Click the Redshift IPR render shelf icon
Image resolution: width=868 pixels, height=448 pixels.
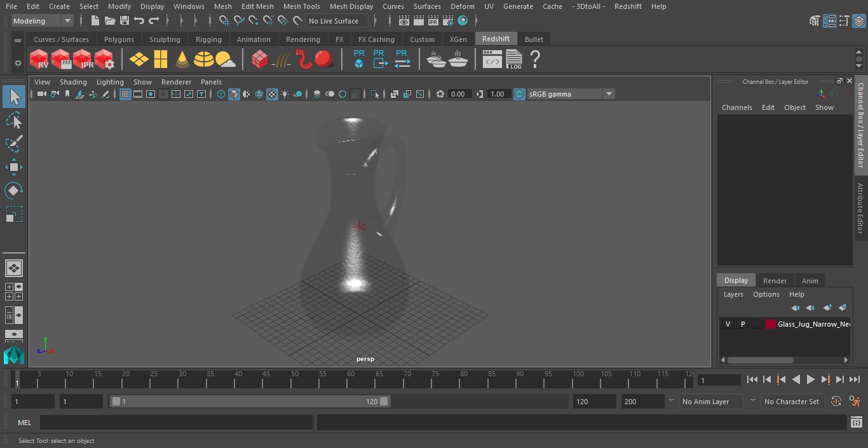(x=83, y=60)
